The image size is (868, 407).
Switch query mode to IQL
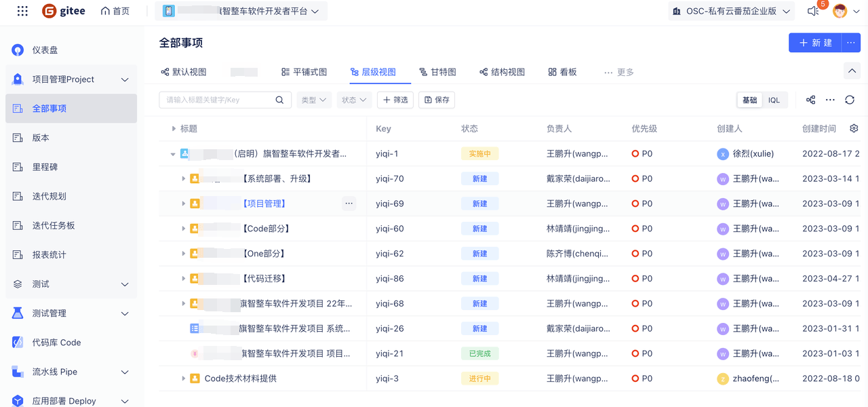(774, 100)
